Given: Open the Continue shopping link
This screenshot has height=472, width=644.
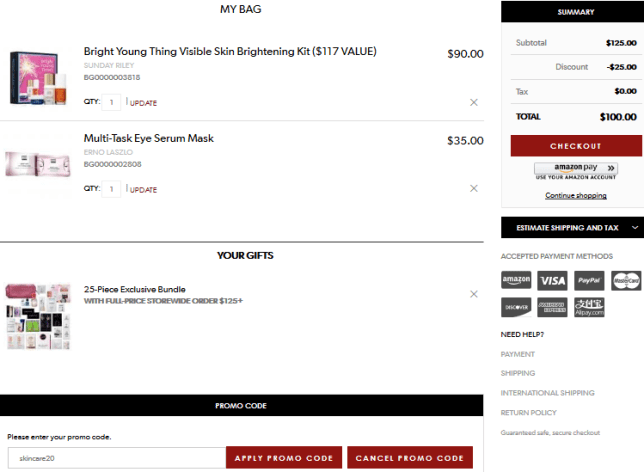Looking at the screenshot, I should (575, 196).
